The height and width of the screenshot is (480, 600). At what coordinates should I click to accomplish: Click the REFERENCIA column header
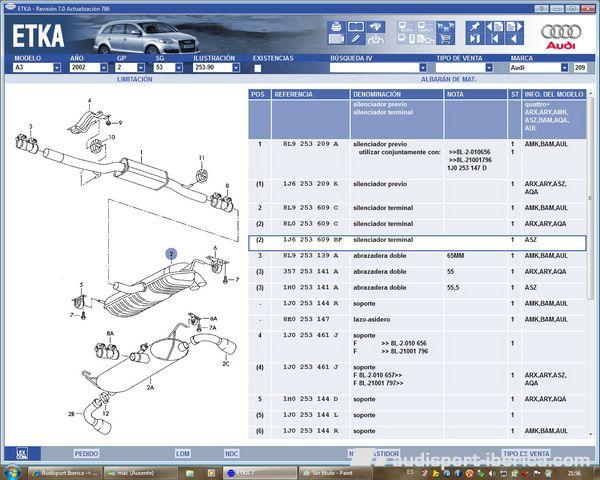point(310,94)
